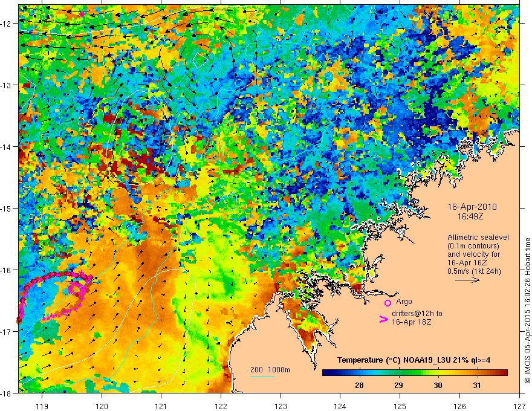Click the latitude label '-18'

[x=6, y=393]
